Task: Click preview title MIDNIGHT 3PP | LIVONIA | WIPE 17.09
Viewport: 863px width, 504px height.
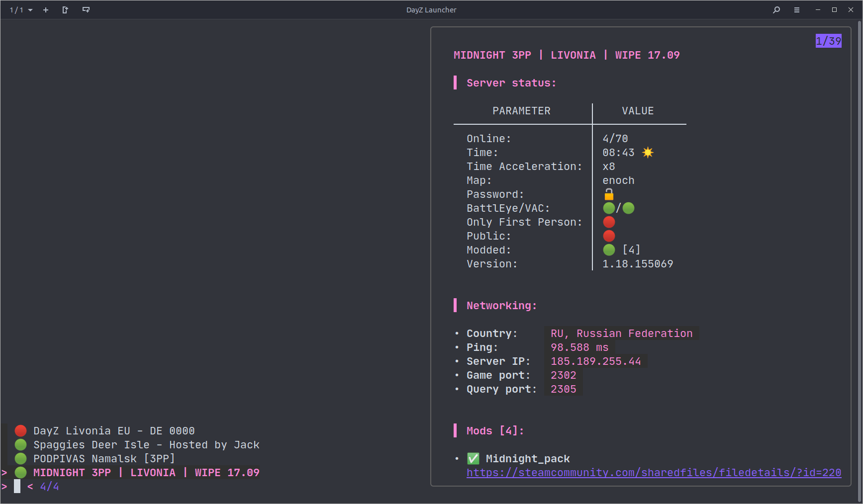Action: (x=567, y=55)
